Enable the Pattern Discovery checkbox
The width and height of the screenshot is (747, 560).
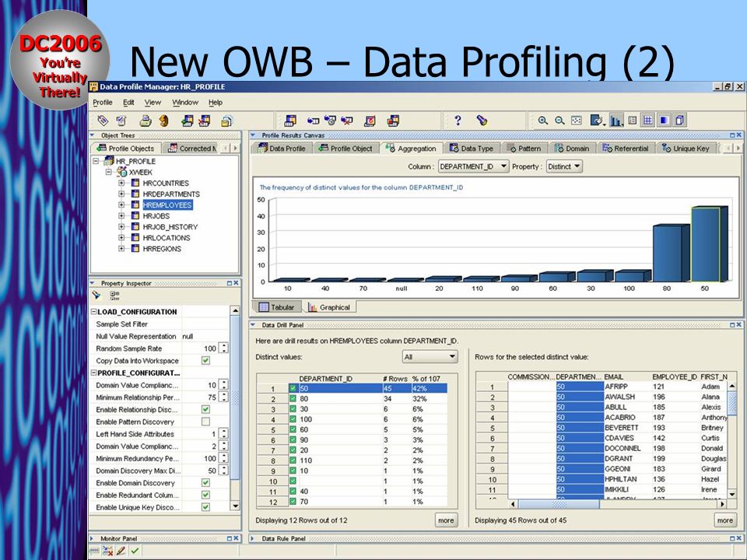(205, 422)
